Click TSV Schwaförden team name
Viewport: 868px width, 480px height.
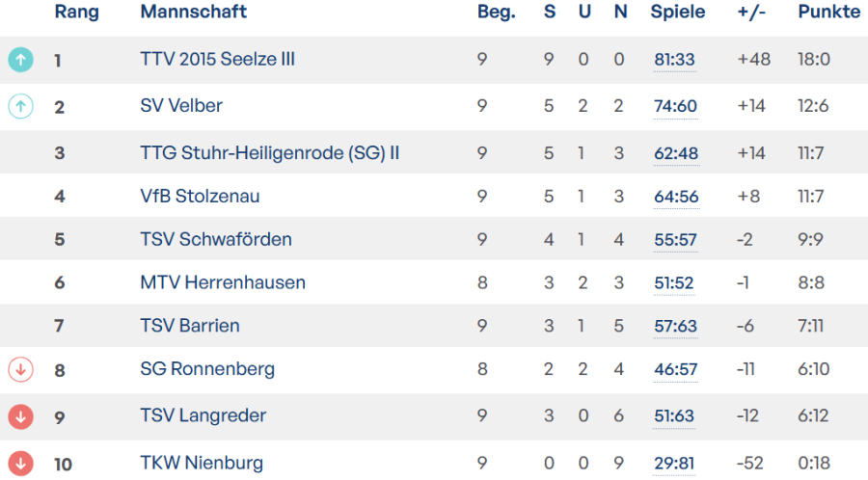coord(216,240)
